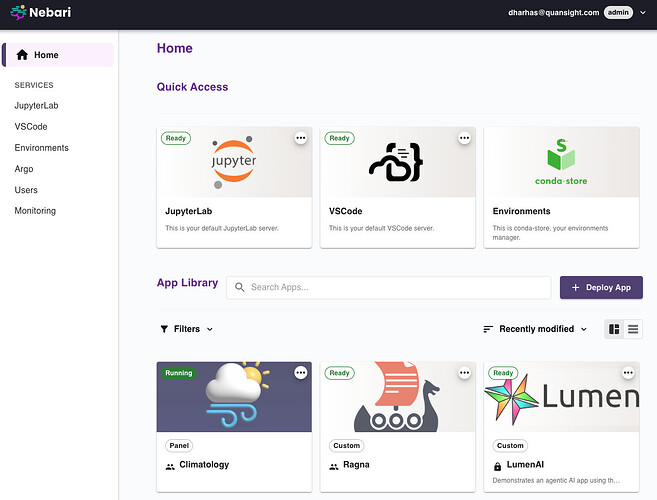Open the Environments card title
The width and height of the screenshot is (657, 500).
click(521, 211)
